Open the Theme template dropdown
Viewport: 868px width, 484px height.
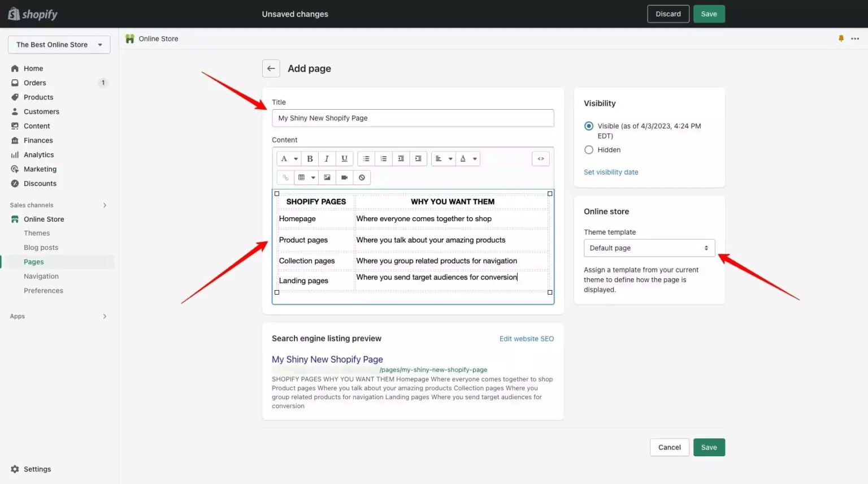(648, 248)
